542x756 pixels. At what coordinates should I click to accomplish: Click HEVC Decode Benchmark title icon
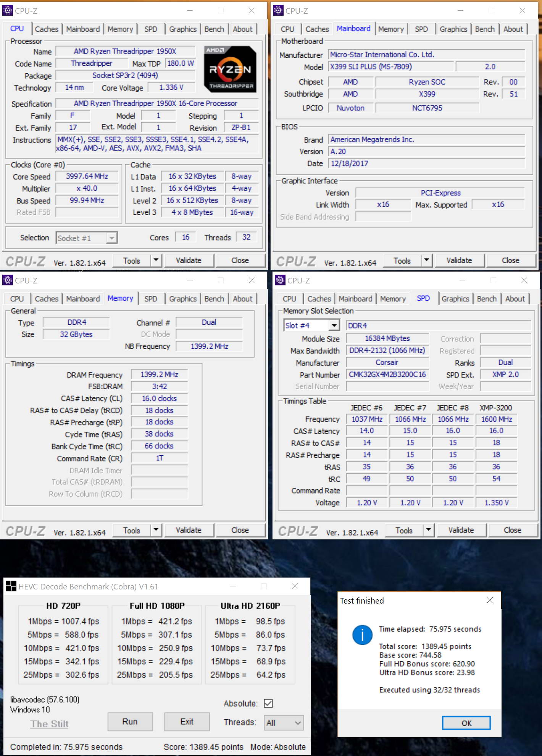pyautogui.click(x=11, y=586)
